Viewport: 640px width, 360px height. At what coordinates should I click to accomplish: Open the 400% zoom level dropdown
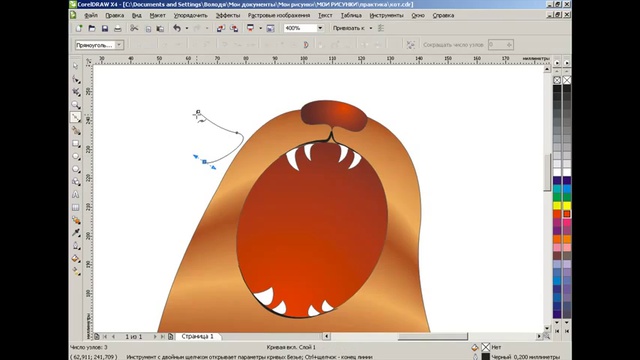(320, 28)
